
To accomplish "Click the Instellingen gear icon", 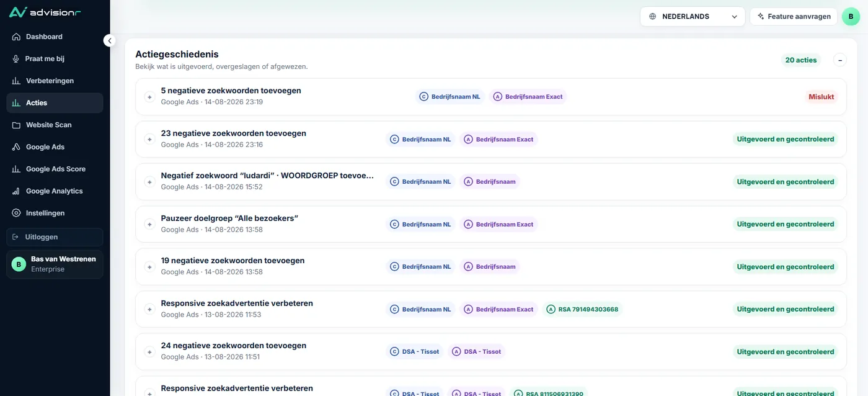I will pos(16,213).
